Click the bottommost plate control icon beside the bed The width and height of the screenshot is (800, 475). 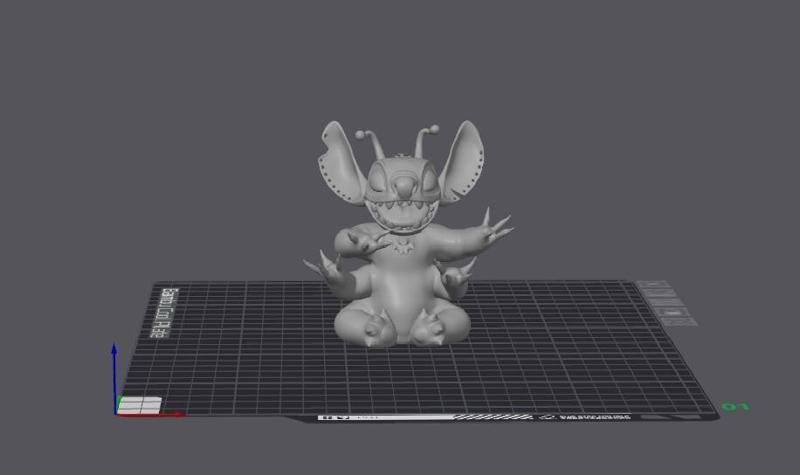click(x=680, y=322)
